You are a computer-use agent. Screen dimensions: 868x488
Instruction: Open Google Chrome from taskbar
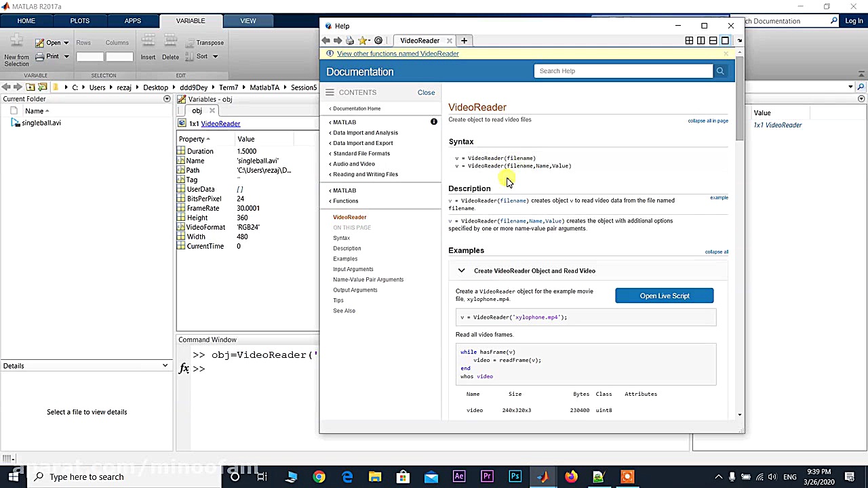[319, 476]
